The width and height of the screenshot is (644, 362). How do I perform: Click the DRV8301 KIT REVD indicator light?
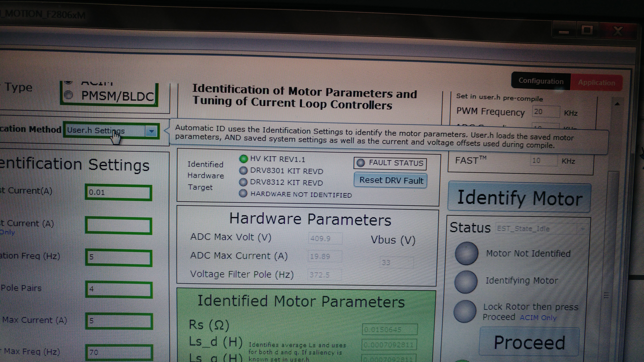(243, 171)
